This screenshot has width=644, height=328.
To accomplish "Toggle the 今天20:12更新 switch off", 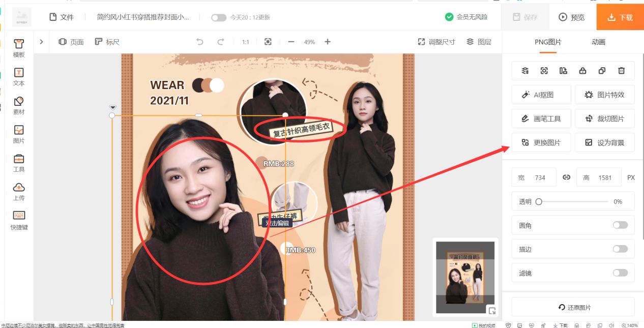I will tap(219, 17).
